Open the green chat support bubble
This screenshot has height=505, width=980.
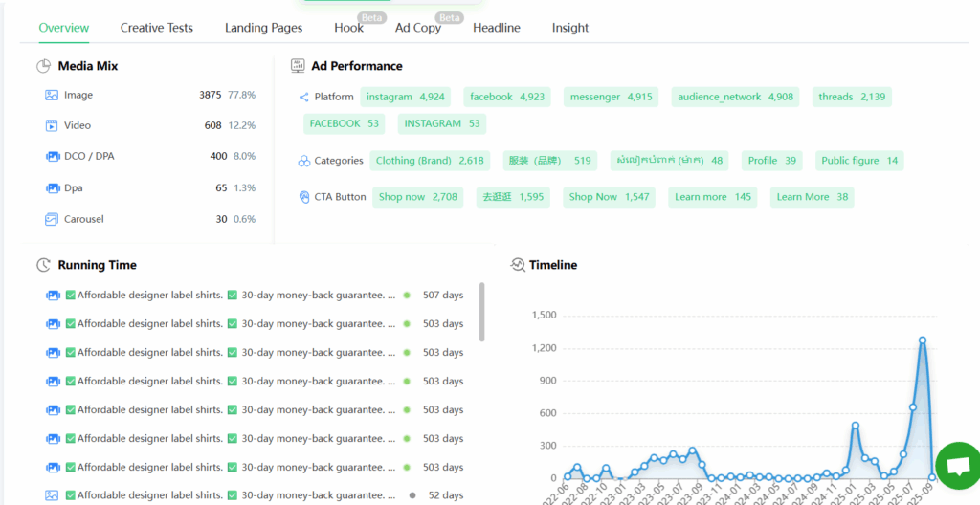coord(957,466)
